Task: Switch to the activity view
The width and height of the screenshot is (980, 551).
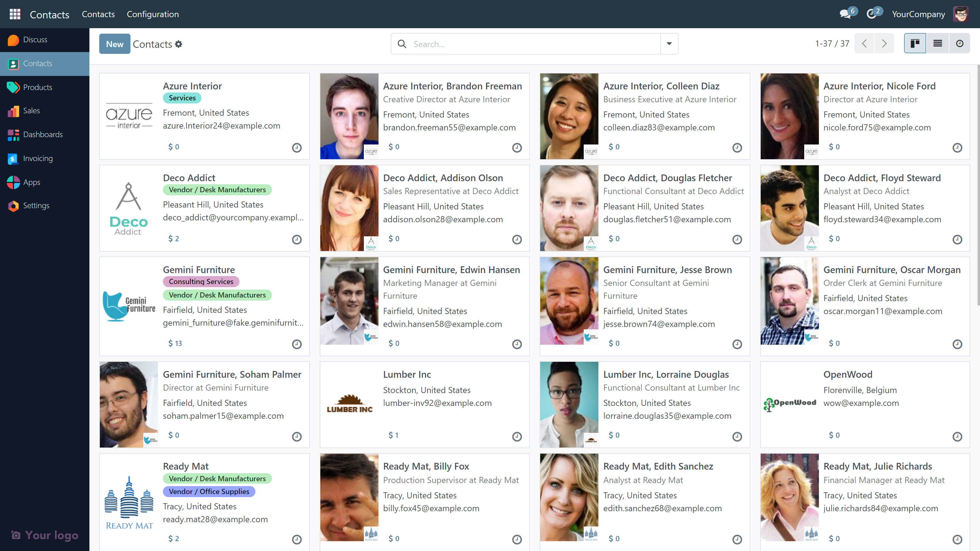Action: pos(959,44)
